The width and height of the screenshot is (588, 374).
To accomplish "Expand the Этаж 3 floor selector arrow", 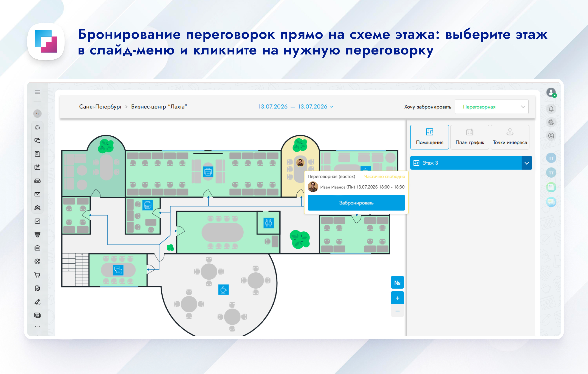I will (527, 163).
